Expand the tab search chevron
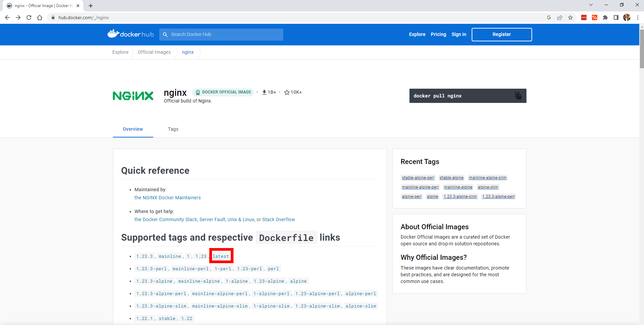644x325 pixels. pyautogui.click(x=591, y=5)
